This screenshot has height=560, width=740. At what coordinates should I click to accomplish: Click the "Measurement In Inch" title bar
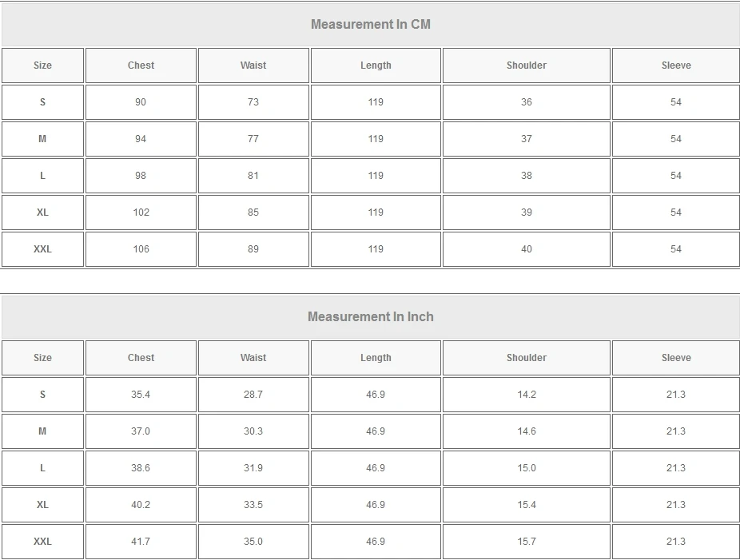pos(370,316)
